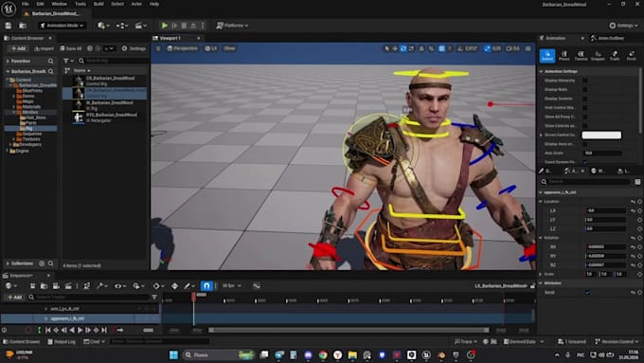Open Output Log from bottom bar
The image size is (644, 363).
pyautogui.click(x=62, y=341)
